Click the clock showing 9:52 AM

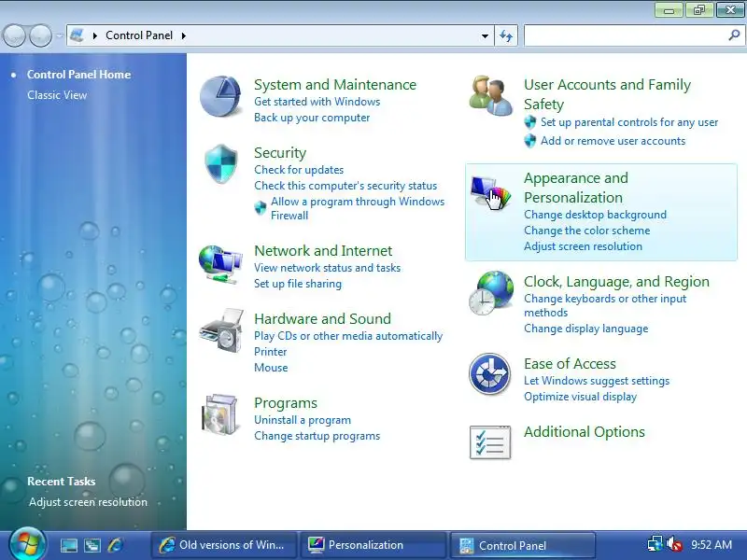coord(712,544)
